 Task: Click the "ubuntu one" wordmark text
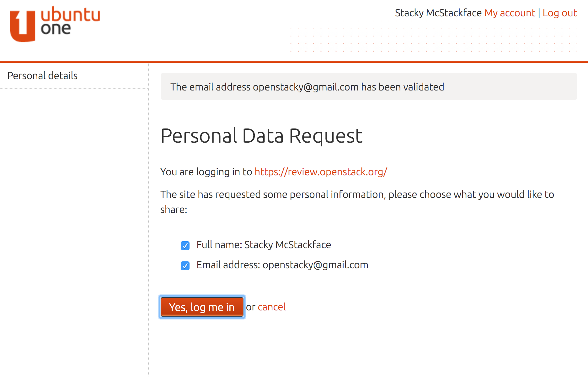70,21
